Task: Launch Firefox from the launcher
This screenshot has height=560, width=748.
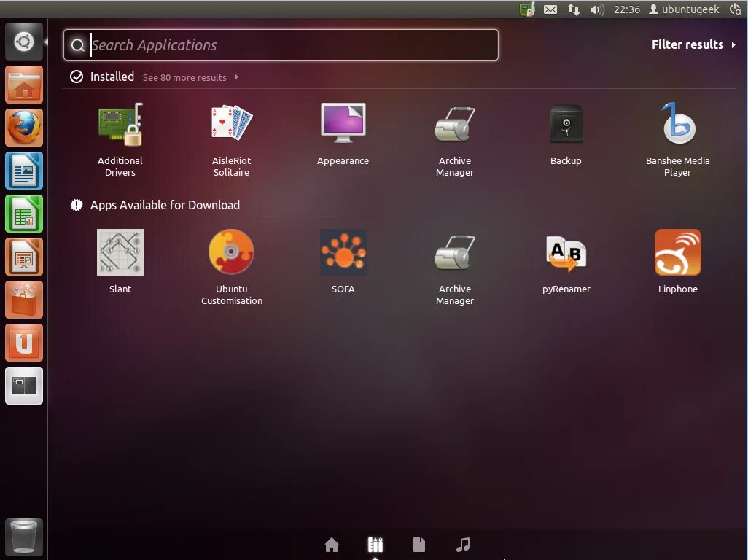Action: pyautogui.click(x=24, y=128)
